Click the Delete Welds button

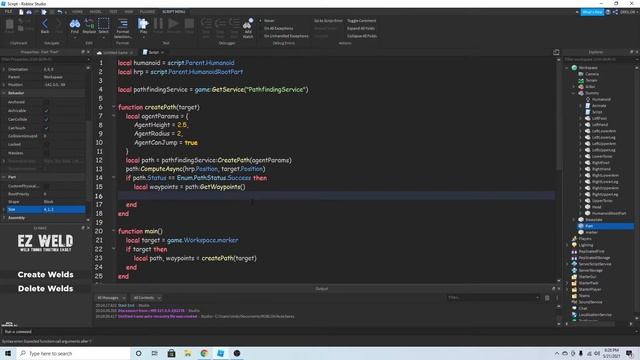coord(45,289)
